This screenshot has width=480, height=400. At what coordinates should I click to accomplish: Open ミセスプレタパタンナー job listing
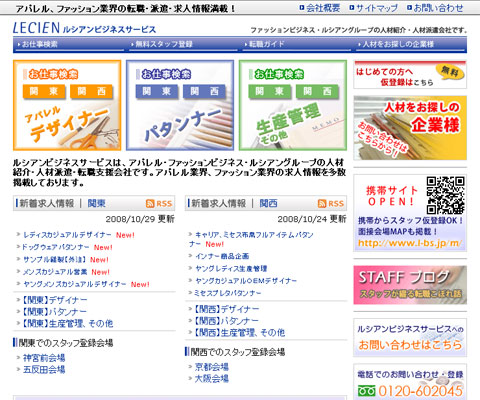(228, 293)
